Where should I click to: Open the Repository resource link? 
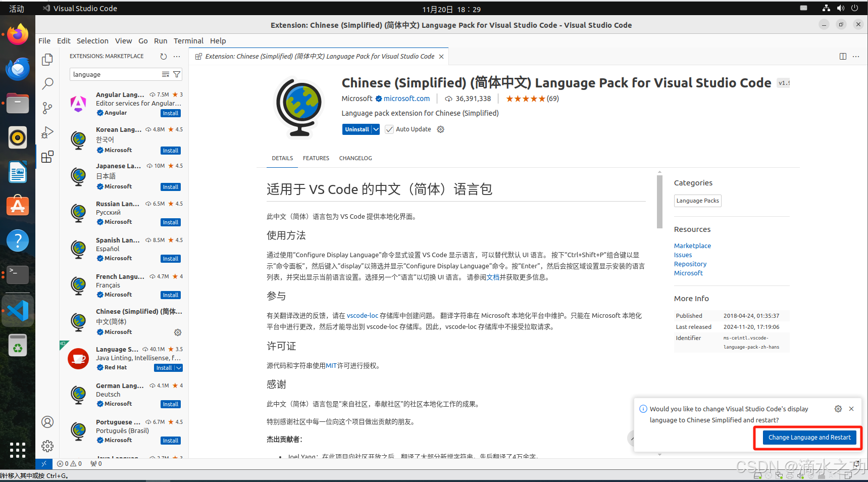coord(690,264)
